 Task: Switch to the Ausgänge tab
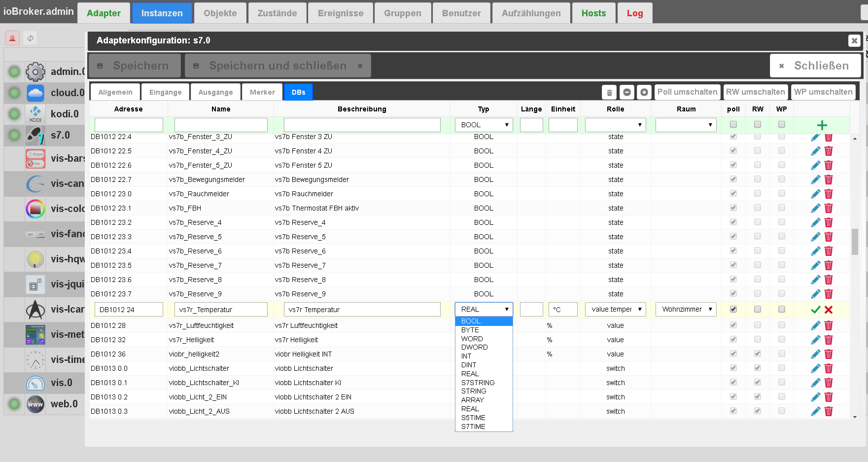pyautogui.click(x=215, y=92)
